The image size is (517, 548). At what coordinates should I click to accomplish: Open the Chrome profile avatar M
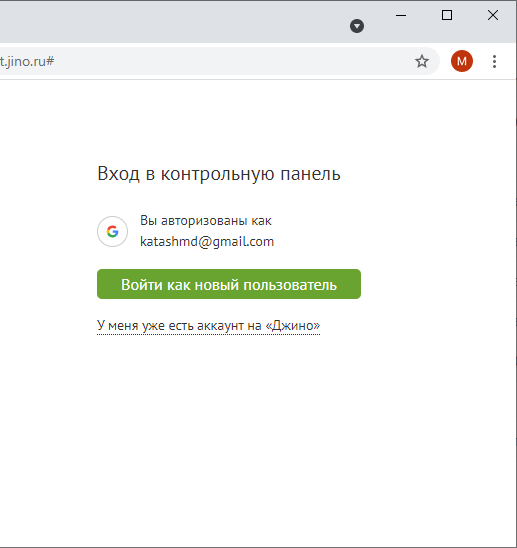coord(461,61)
